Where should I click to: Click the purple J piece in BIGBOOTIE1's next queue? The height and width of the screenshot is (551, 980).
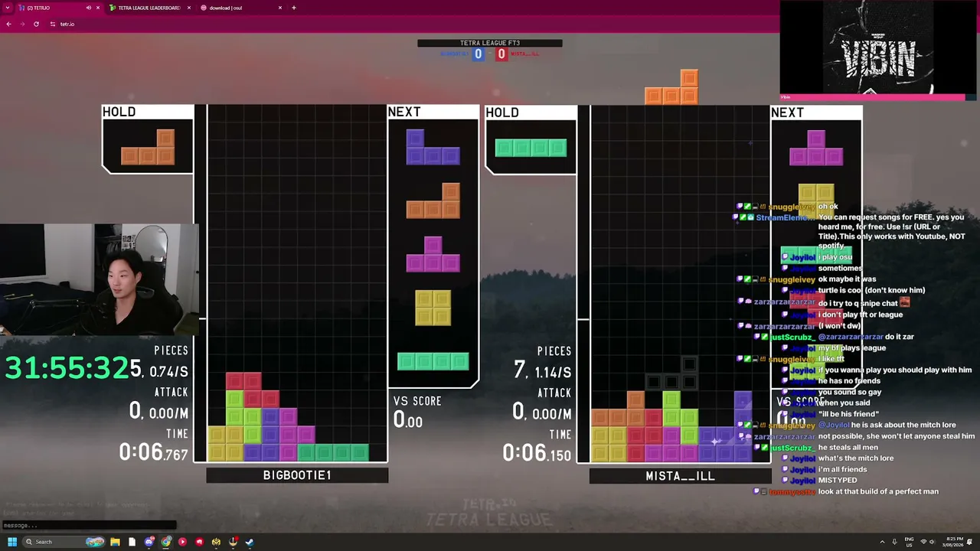[433, 148]
